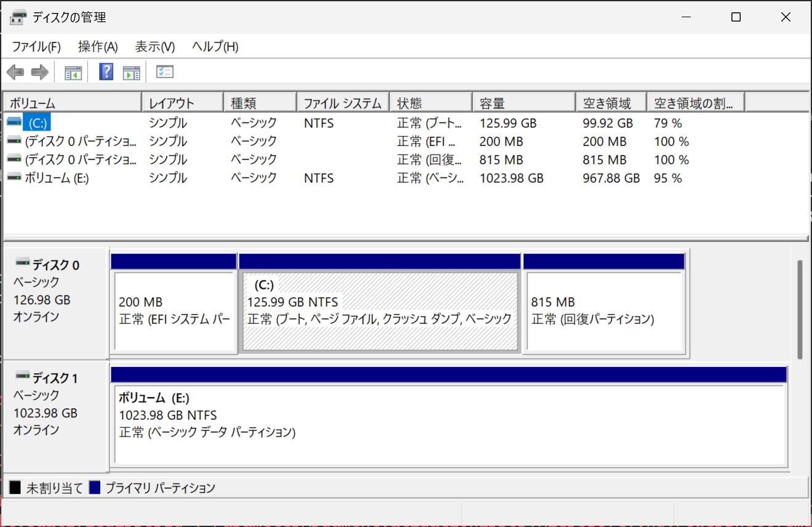
Task: Click the 99.92 GB free space cell
Action: 608,123
